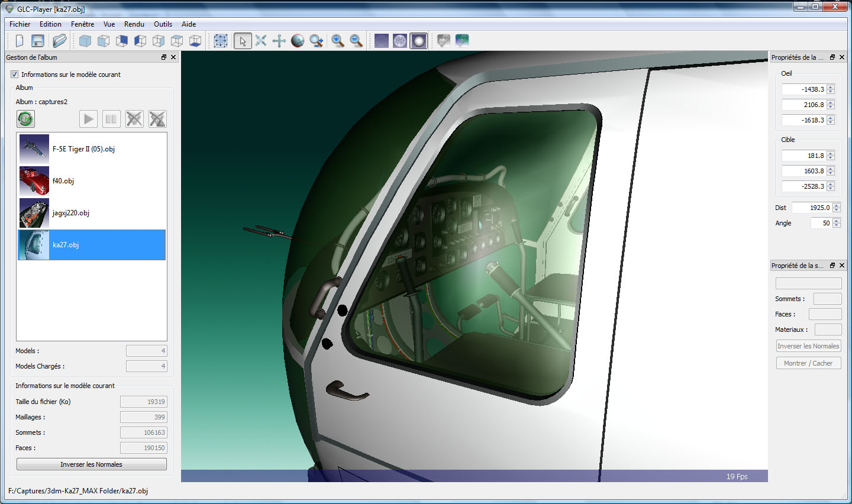
Task: Click the 19 Fps indicator
Action: [737, 477]
